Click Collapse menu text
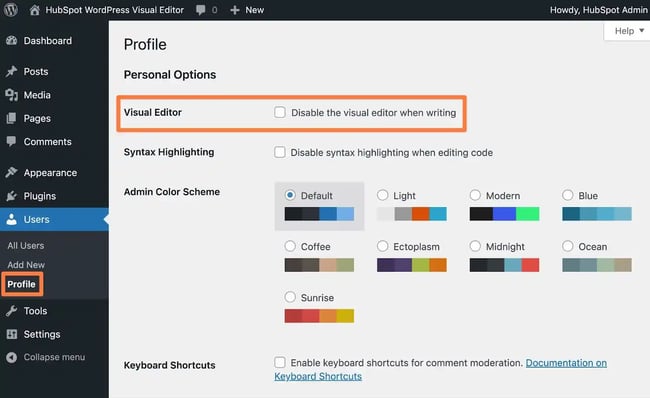 (x=54, y=357)
